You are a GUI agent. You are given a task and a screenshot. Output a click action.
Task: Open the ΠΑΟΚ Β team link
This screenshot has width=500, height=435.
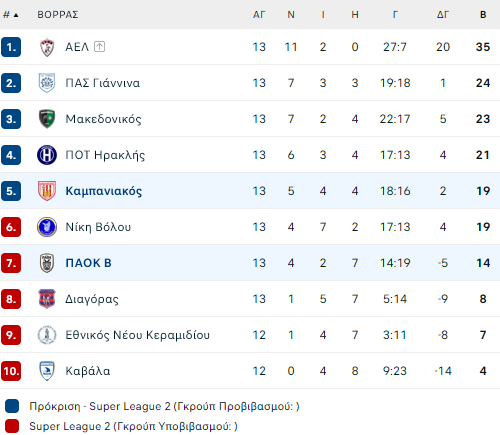click(88, 263)
